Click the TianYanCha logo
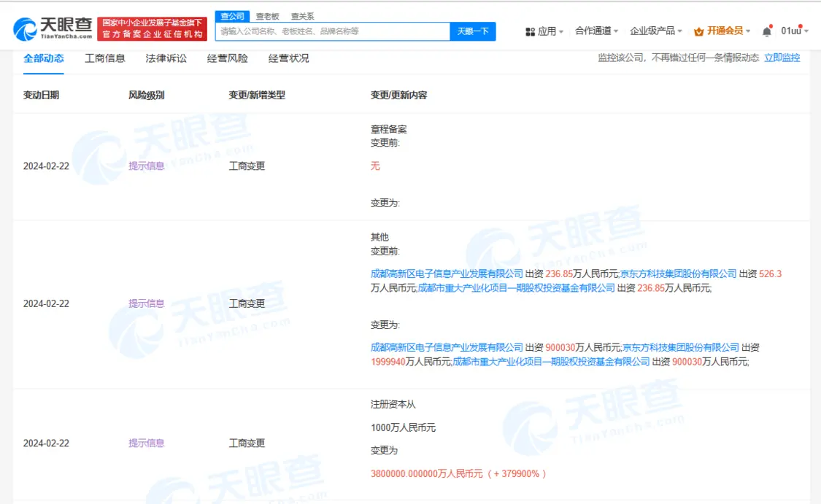This screenshot has height=504, width=821. (53, 29)
